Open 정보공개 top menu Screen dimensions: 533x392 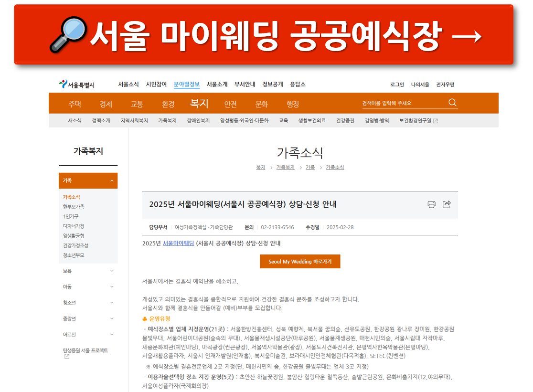tap(273, 84)
